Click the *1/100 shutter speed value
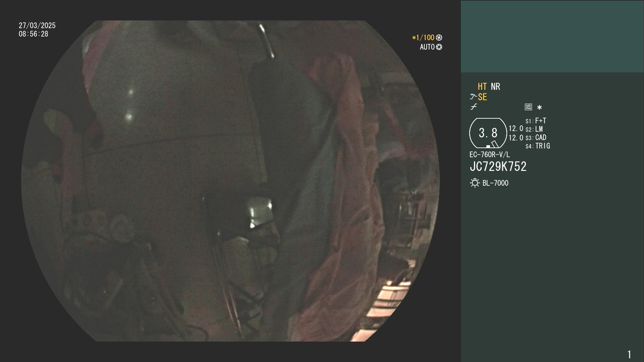Viewport: 644px width, 362px height. (x=423, y=38)
